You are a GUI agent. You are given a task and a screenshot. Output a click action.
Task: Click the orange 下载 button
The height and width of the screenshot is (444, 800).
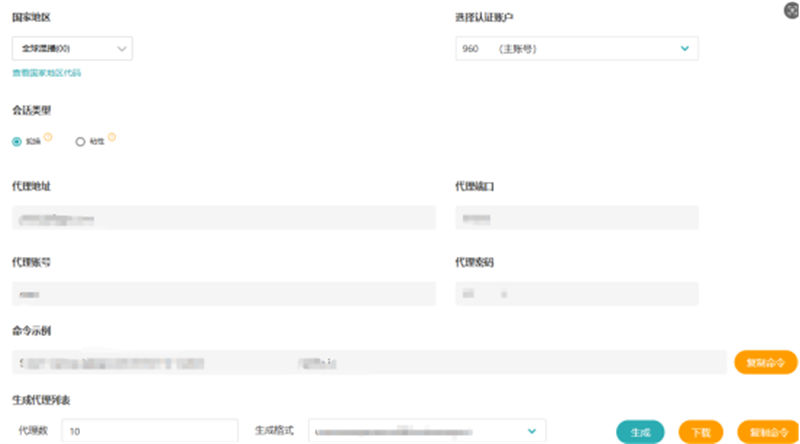click(x=700, y=432)
